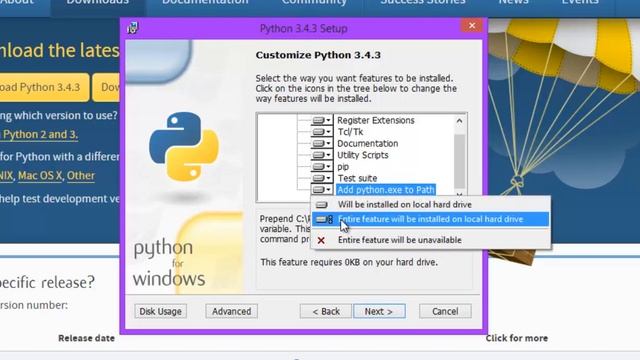Click the Download Python 3.4.3 button on webpage

tap(43, 87)
